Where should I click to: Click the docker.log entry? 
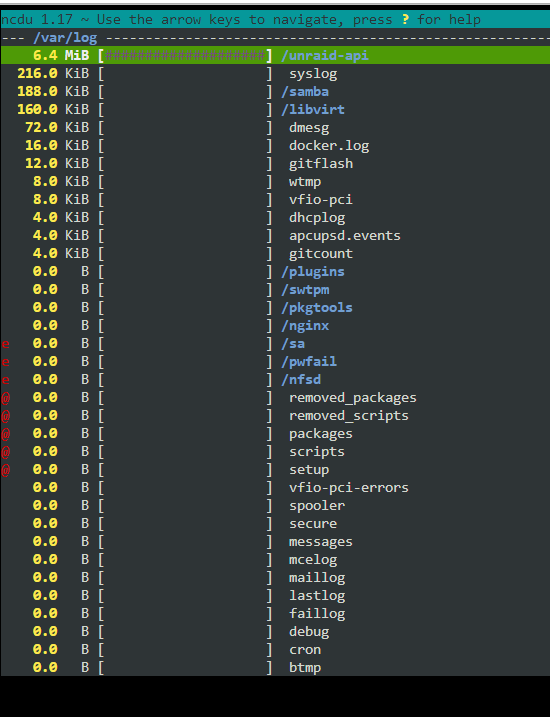(x=329, y=145)
